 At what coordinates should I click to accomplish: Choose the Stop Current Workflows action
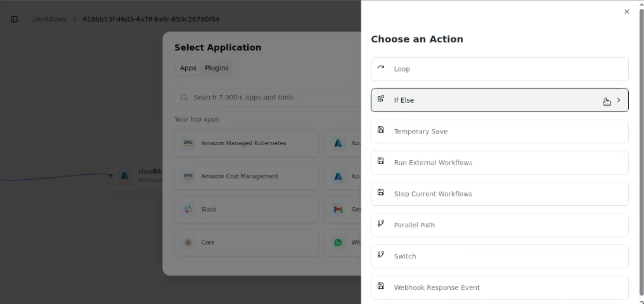[x=499, y=194]
